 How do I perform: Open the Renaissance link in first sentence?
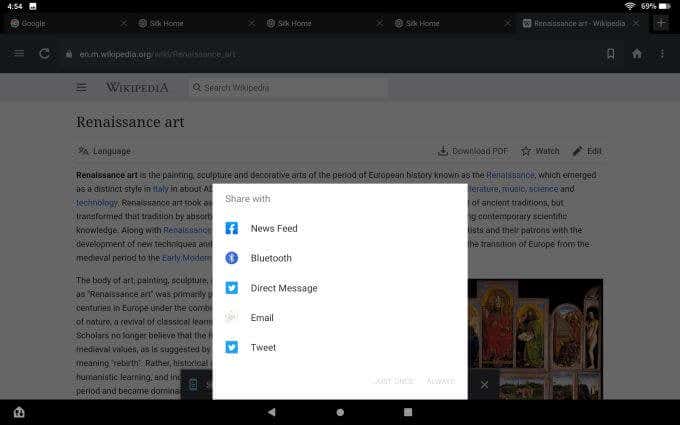510,175
